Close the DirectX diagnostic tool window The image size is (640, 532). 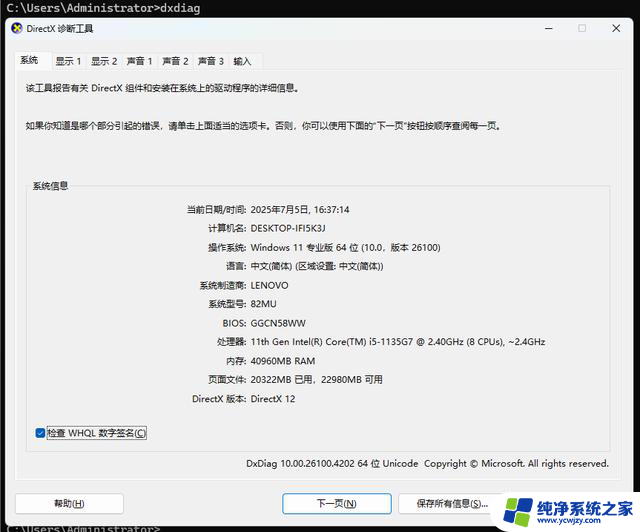[616, 29]
